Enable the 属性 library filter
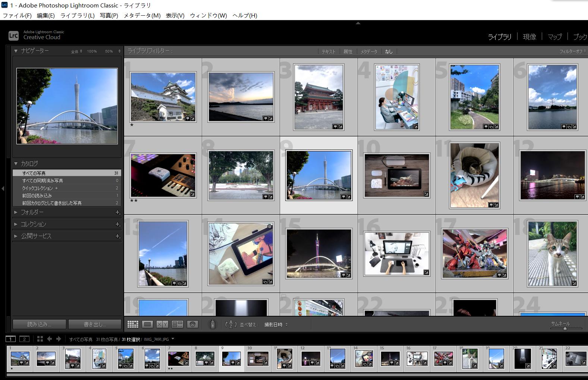Image resolution: width=588 pixels, height=380 pixels. pos(348,52)
